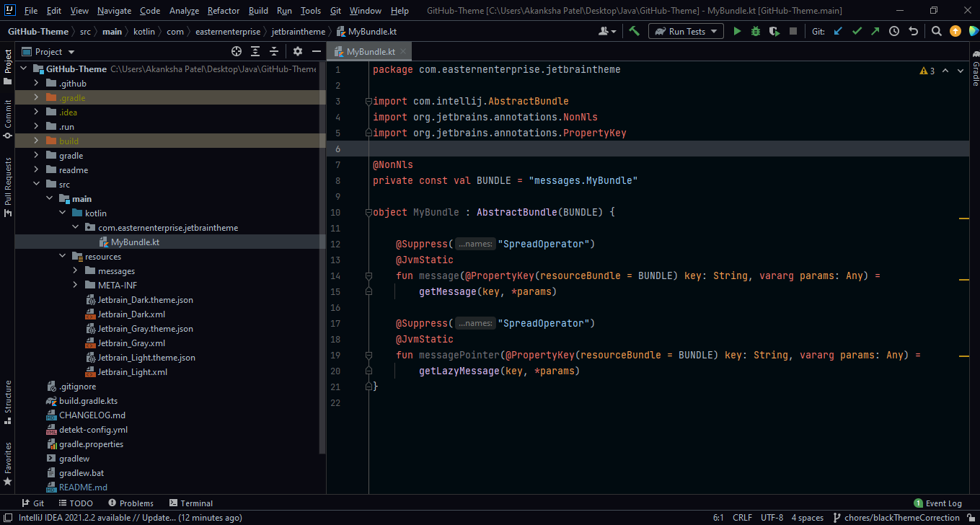Toggle the Commit tool window tab
The width and height of the screenshot is (980, 525).
[x=7, y=119]
